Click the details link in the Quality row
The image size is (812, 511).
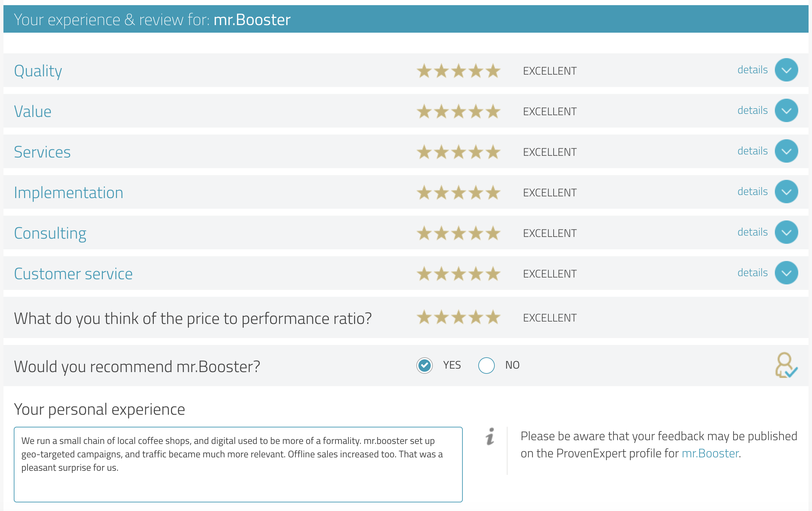pos(752,70)
